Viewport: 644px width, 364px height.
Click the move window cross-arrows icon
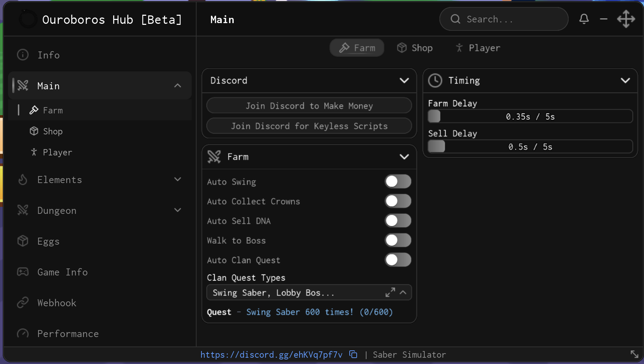coord(626,19)
